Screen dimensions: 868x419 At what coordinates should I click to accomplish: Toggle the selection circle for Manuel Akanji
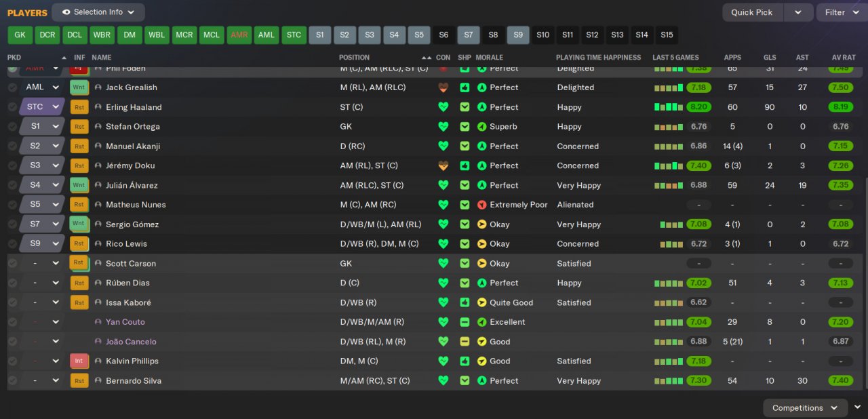coord(12,146)
